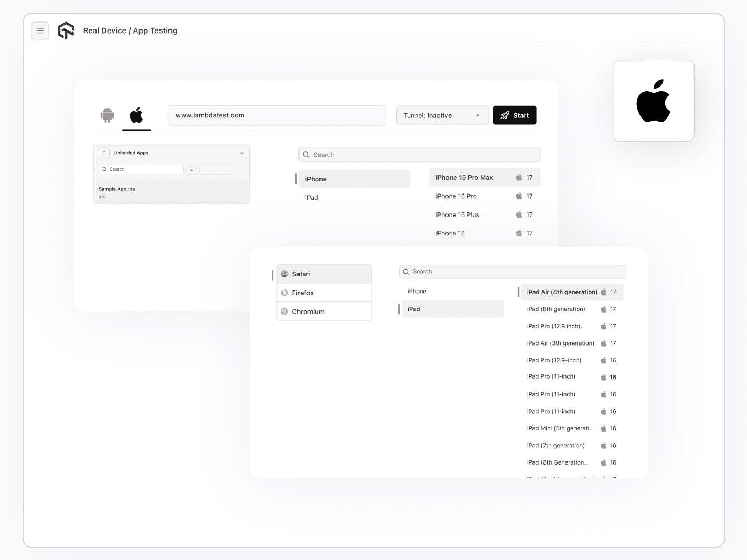Choose iPhone 15 Plus device
This screenshot has width=747, height=560.
485,214
